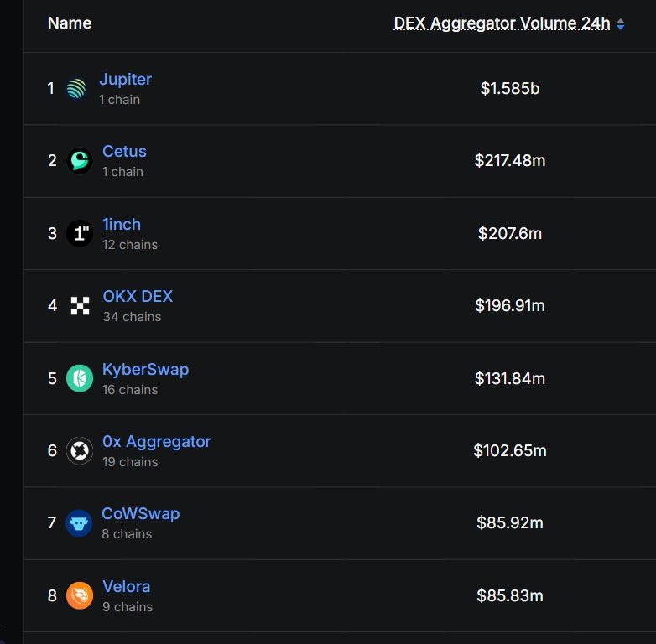
Task: Sort by DEX Aggregator Volume 24h arrow
Action: coord(621,25)
